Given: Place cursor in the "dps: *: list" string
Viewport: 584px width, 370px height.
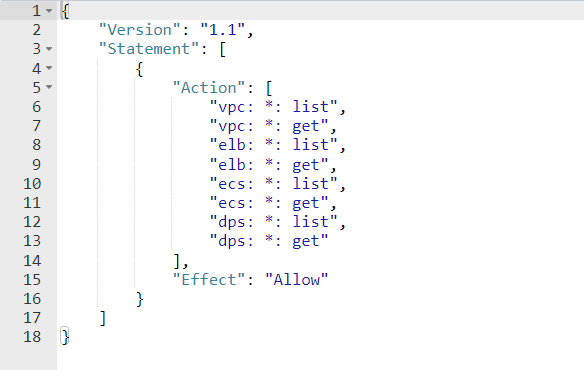Looking at the screenshot, I should tap(273, 222).
